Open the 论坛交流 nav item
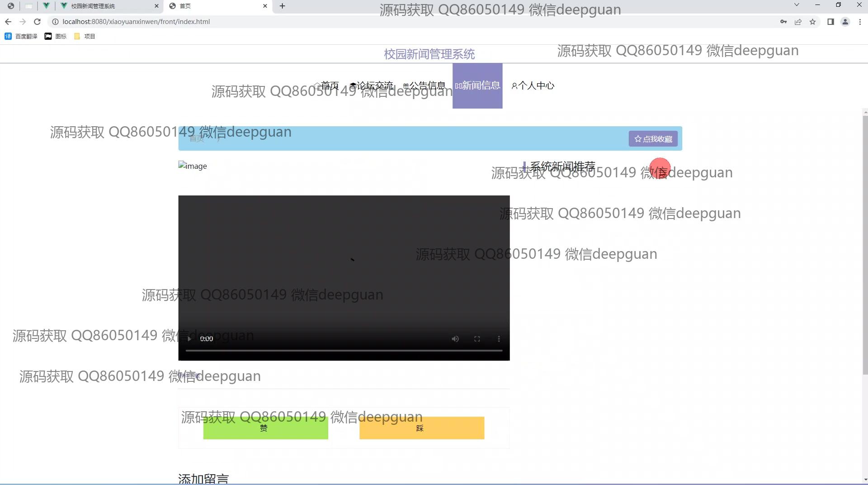Viewport: 868px width, 485px height. tap(371, 86)
